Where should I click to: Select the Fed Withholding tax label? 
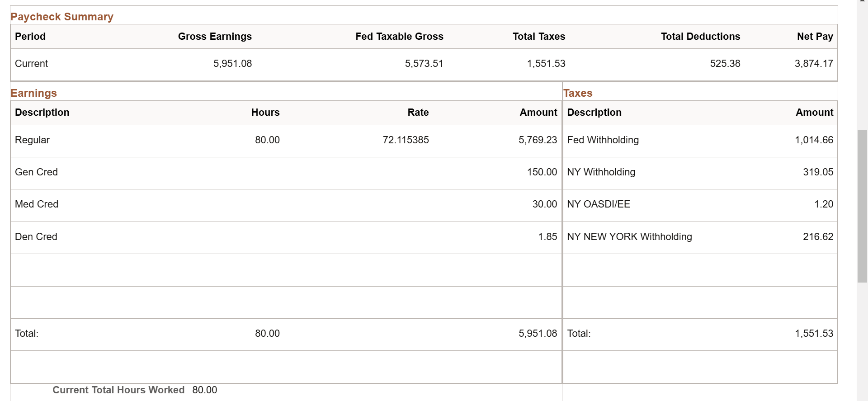point(603,140)
